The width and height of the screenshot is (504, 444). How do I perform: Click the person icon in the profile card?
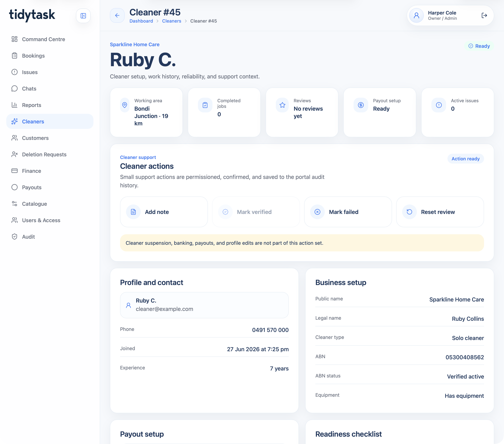click(128, 305)
